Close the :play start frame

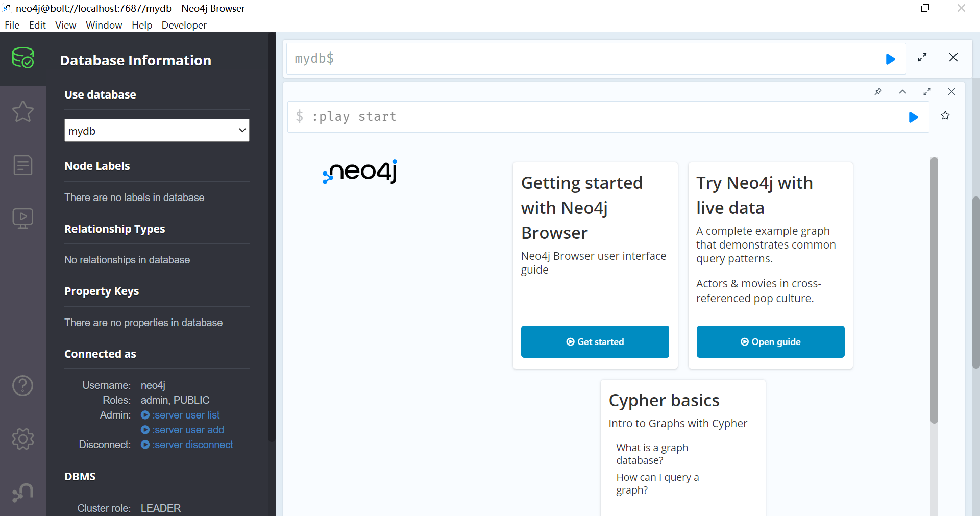coord(951,92)
